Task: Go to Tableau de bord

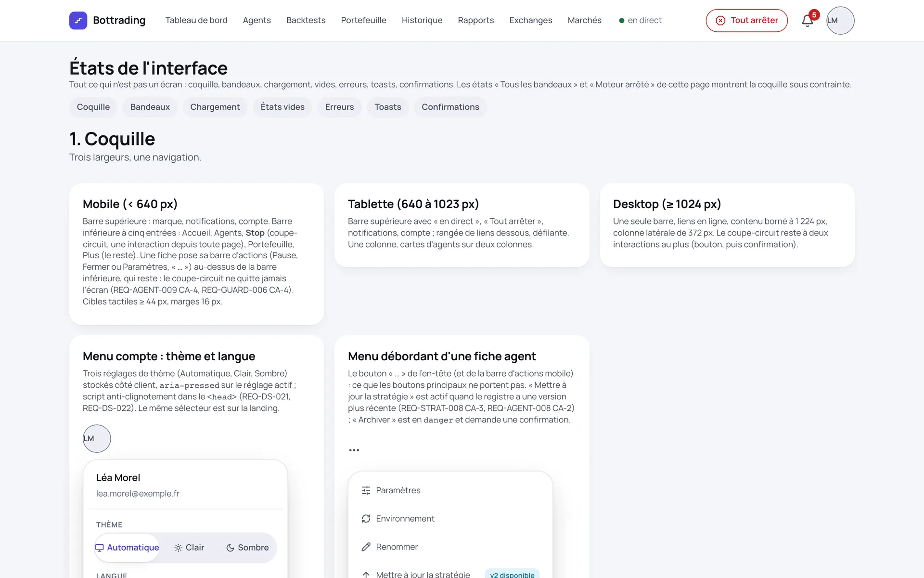Action: coord(196,20)
